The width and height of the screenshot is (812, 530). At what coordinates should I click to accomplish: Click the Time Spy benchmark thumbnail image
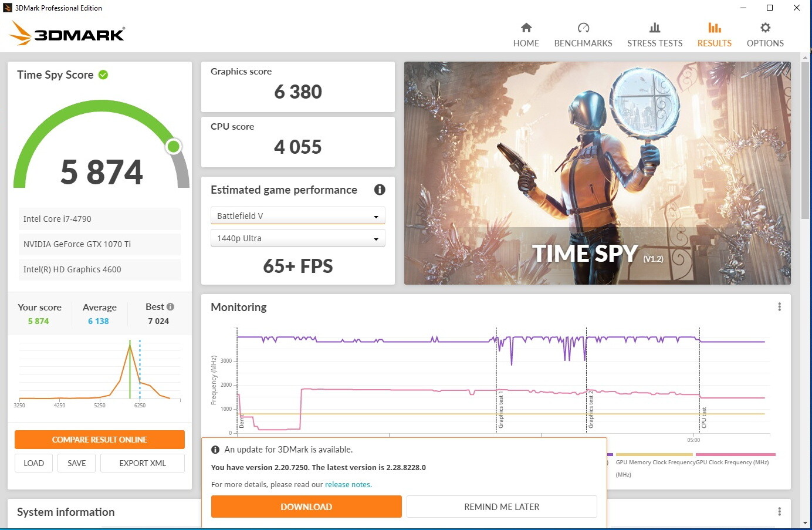pos(597,173)
